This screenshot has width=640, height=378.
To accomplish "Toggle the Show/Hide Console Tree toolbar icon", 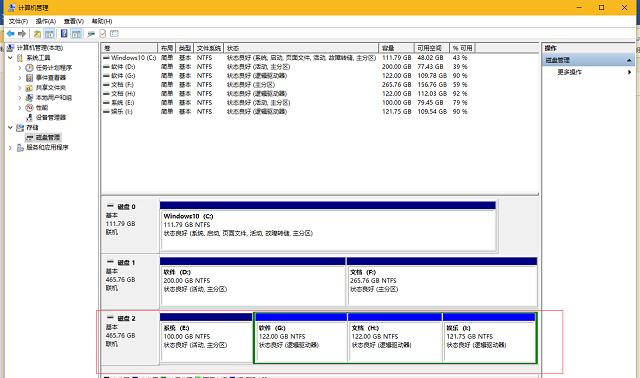I will 49,33.
